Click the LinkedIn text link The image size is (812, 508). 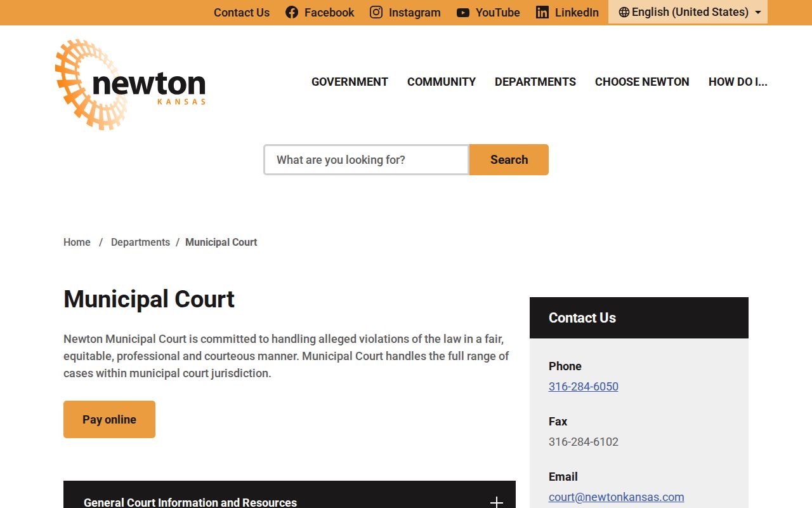(x=577, y=12)
